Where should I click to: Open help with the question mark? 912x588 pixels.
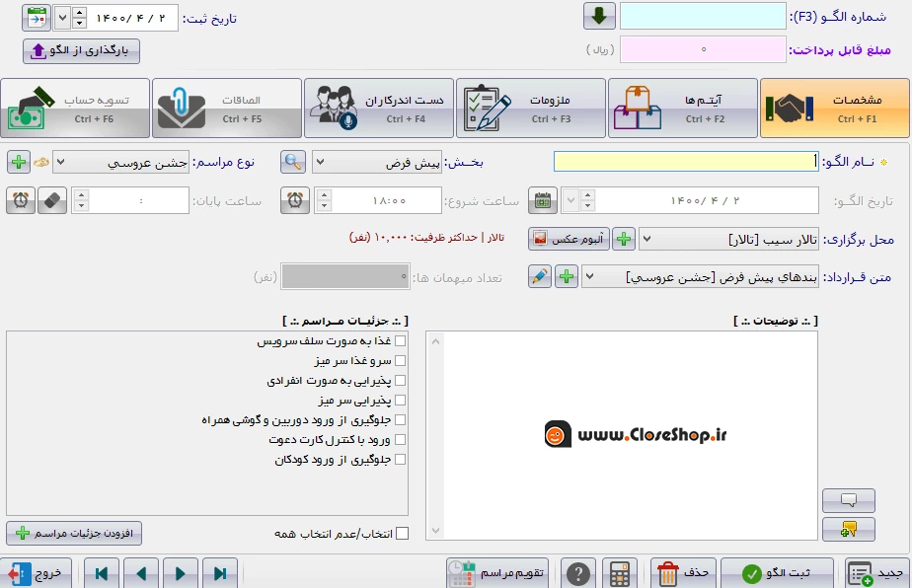578,573
